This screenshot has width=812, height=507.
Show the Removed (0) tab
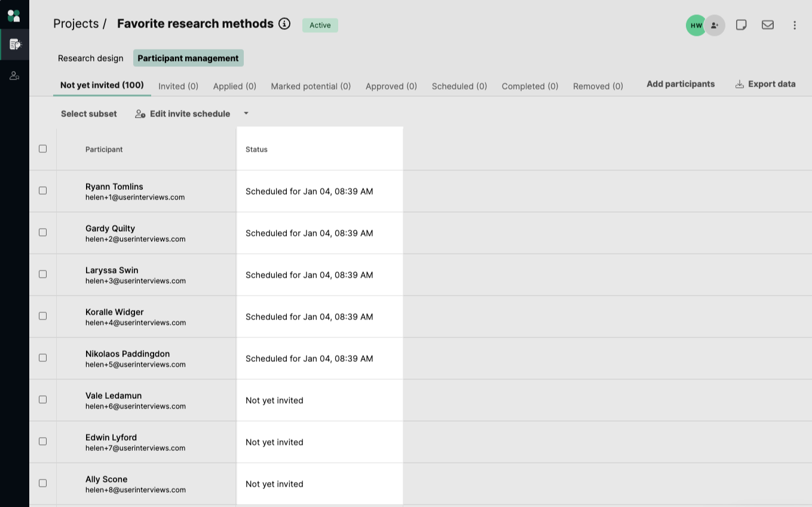598,86
